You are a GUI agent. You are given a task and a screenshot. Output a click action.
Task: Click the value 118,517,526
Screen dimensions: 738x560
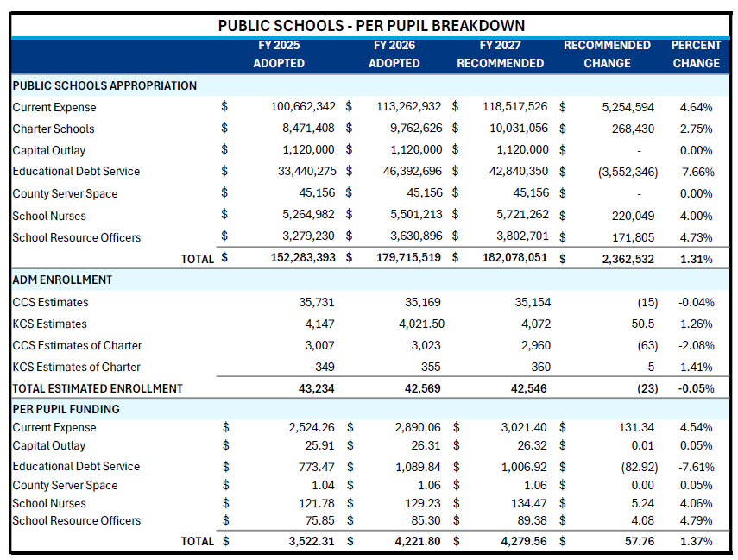515,107
